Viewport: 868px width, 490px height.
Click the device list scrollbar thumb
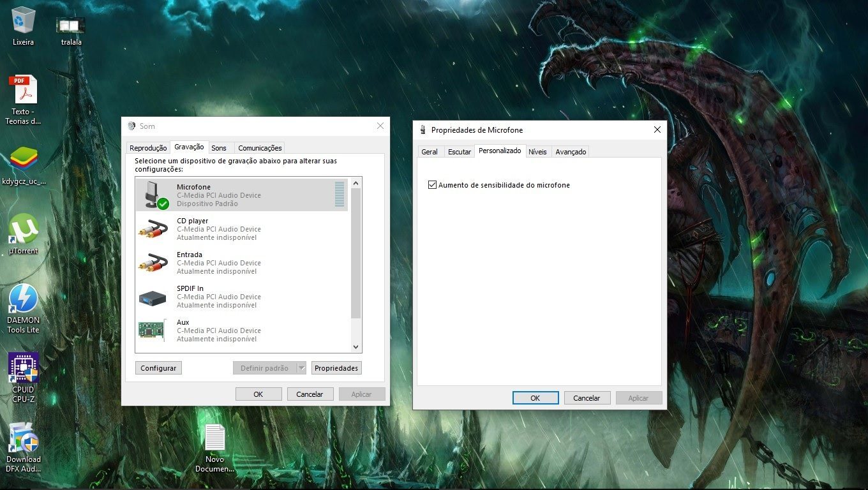pyautogui.click(x=356, y=253)
